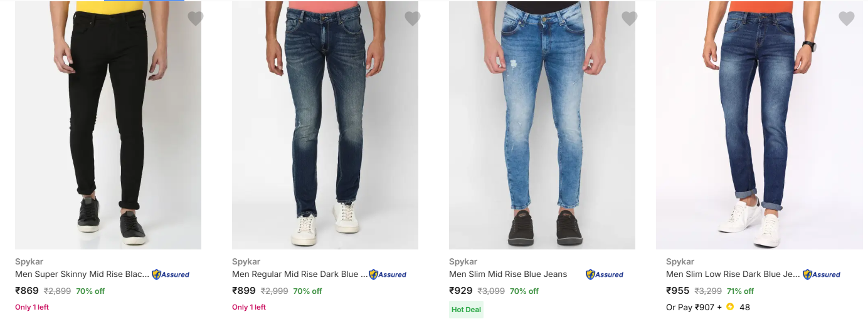Click 'Men Slim Mid Rise Blue Jeans' title
This screenshot has height=319, width=868.
[508, 274]
